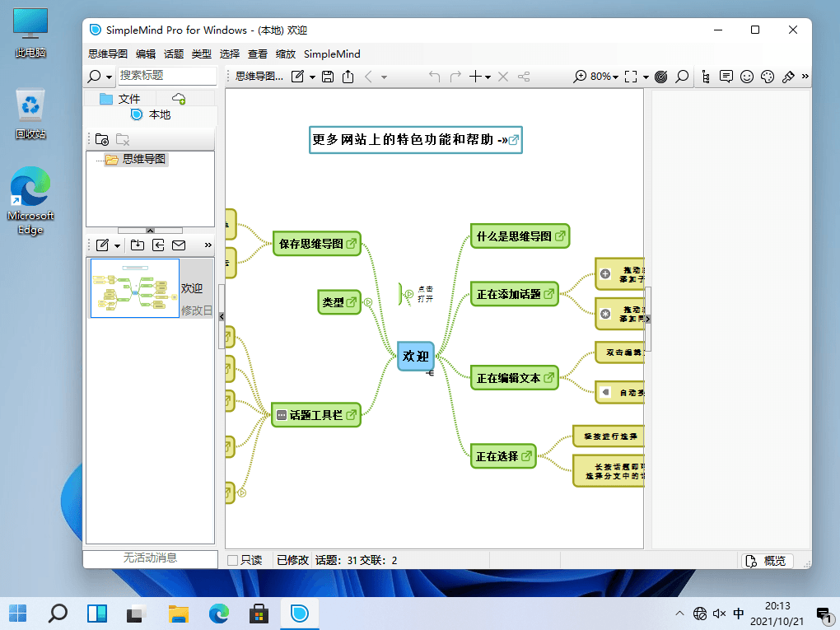The height and width of the screenshot is (630, 840).
Task: Collapse left sidebar with the arrow handle
Action: [222, 316]
